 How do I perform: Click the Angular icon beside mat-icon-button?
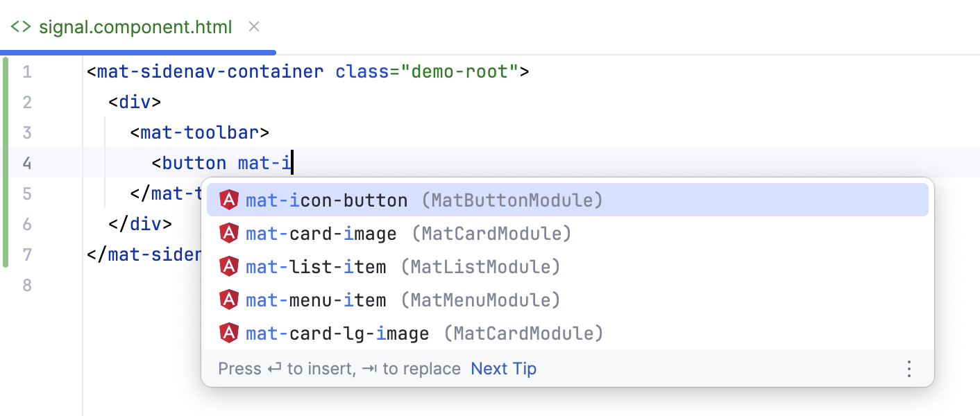(229, 199)
